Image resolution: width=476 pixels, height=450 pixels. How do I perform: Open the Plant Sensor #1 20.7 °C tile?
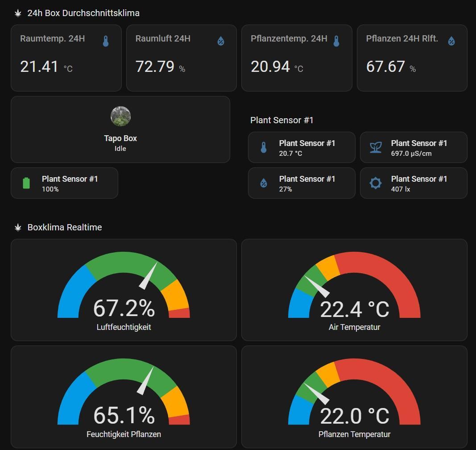tap(302, 147)
